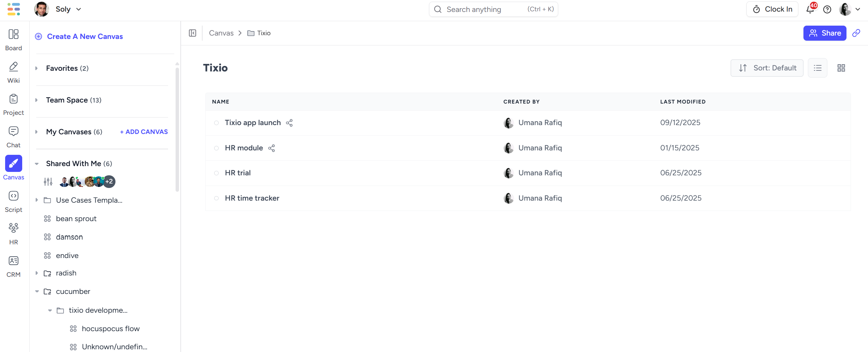Click the plus icon for new canvas
Viewport: 868px width, 352px height.
(x=39, y=37)
